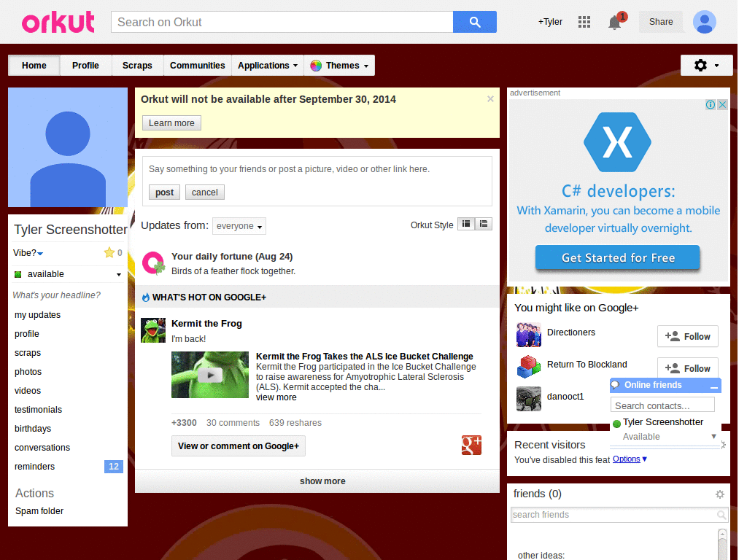Click the chat bubble icon in Online friends

coord(616,385)
